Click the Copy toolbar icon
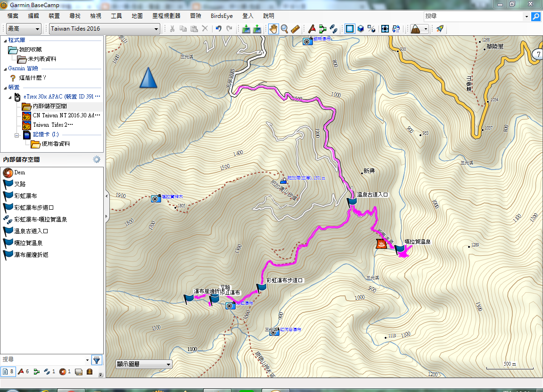 pyautogui.click(x=183, y=29)
